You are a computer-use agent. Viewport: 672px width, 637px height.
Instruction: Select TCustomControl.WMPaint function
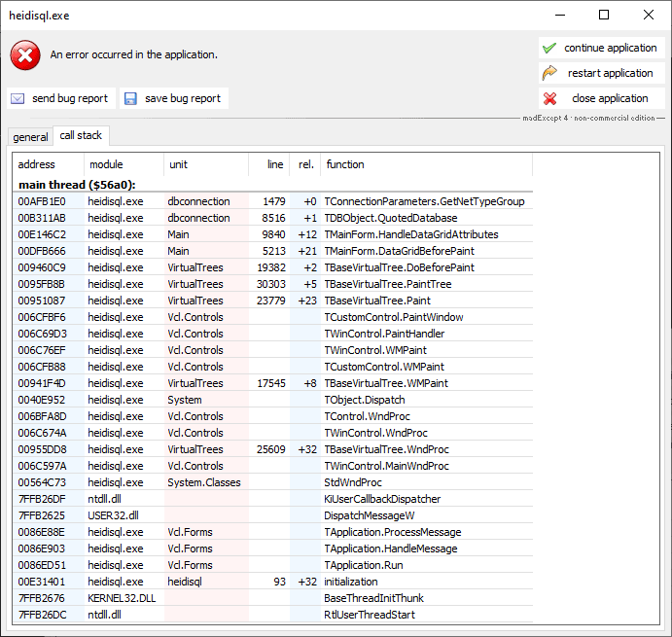pyautogui.click(x=384, y=367)
